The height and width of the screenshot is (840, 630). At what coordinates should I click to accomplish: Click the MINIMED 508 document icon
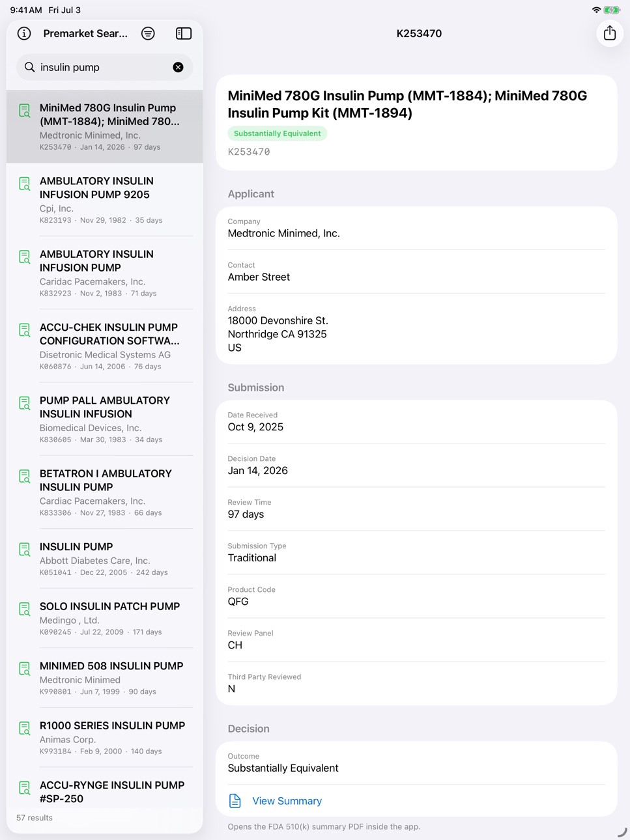tap(25, 669)
